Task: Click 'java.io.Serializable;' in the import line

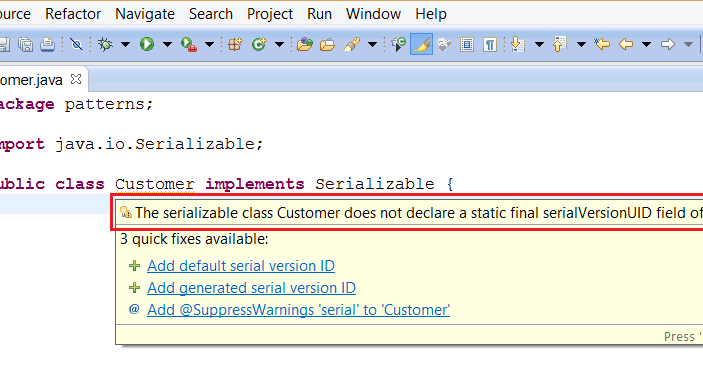Action: [x=159, y=144]
